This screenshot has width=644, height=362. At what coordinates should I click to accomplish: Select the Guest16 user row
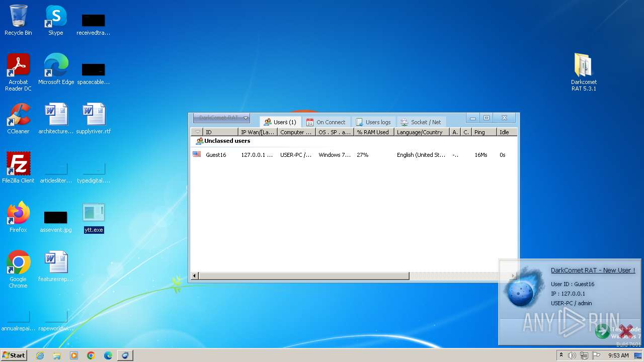pyautogui.click(x=354, y=155)
